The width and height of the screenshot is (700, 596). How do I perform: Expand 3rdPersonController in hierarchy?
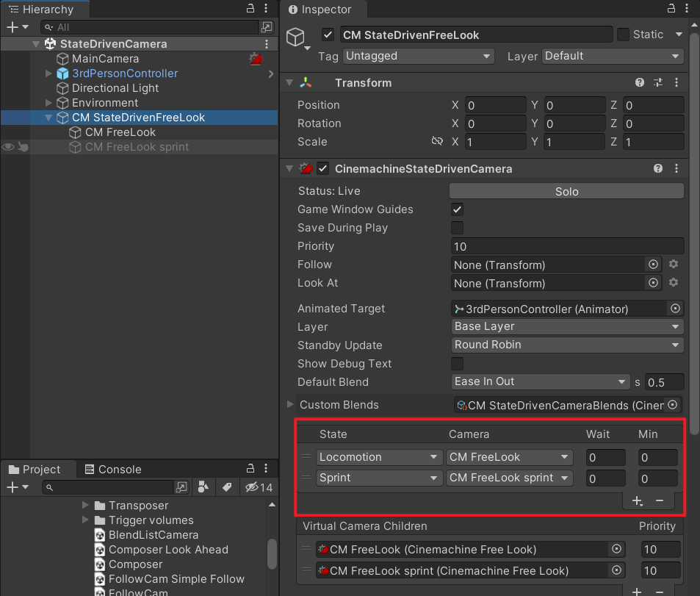(x=48, y=73)
